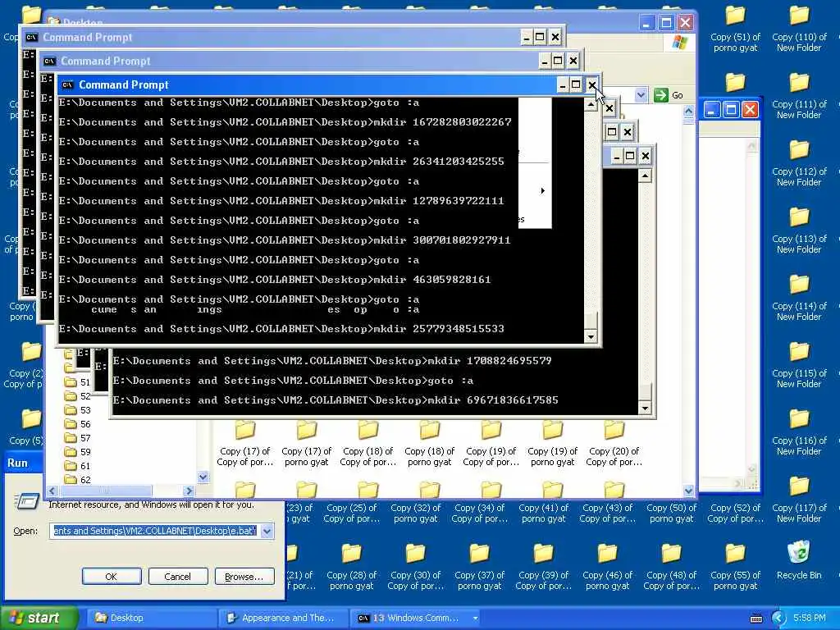This screenshot has height=630, width=840.
Task: Select Copy (113) of New Folder icon
Action: [799, 231]
